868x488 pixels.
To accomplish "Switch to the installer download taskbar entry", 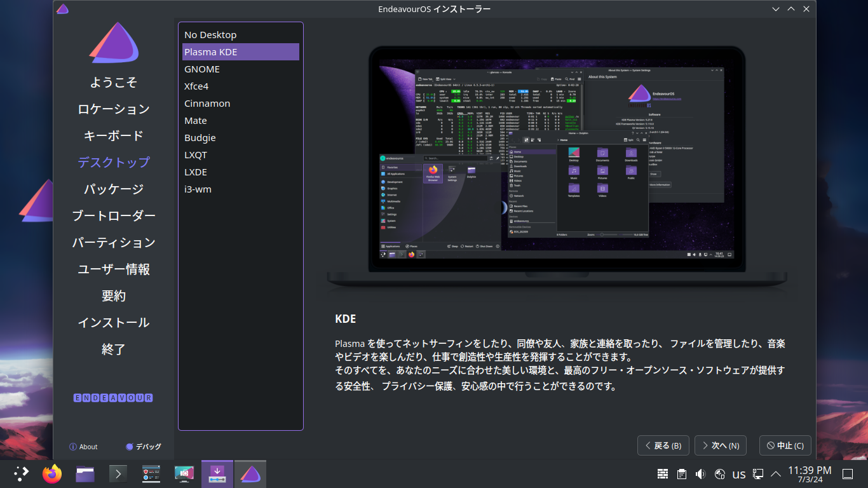I will tap(217, 473).
